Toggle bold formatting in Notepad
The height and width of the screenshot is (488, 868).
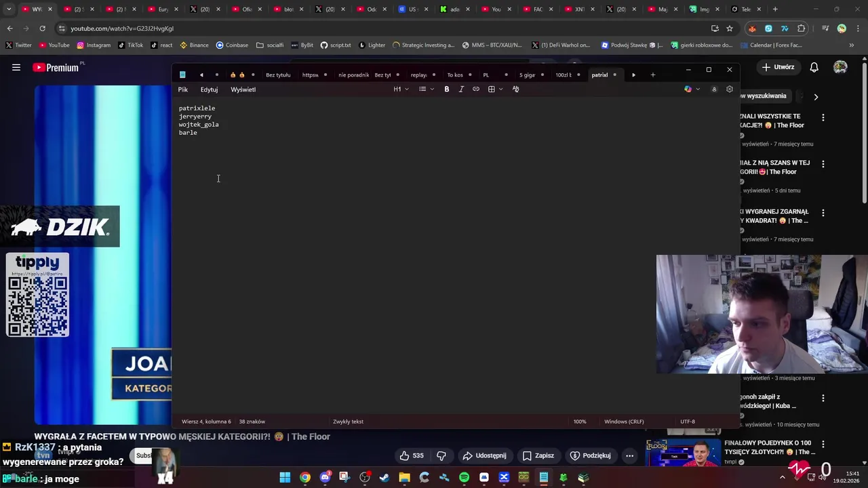coord(447,89)
